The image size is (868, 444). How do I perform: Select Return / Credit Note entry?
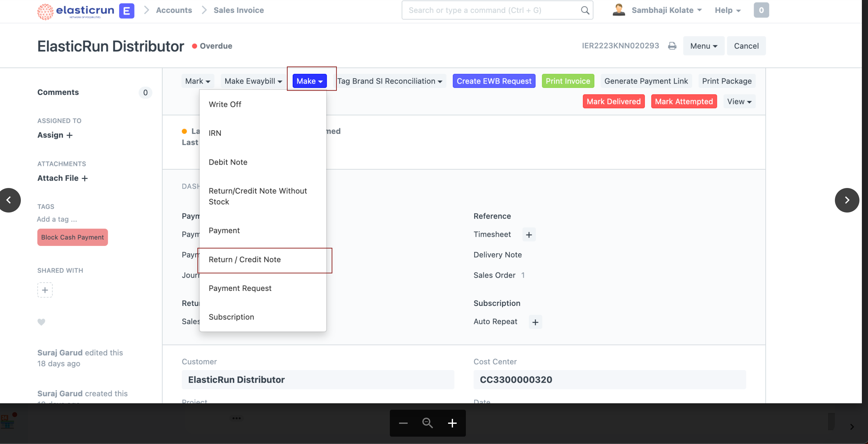pyautogui.click(x=262, y=260)
